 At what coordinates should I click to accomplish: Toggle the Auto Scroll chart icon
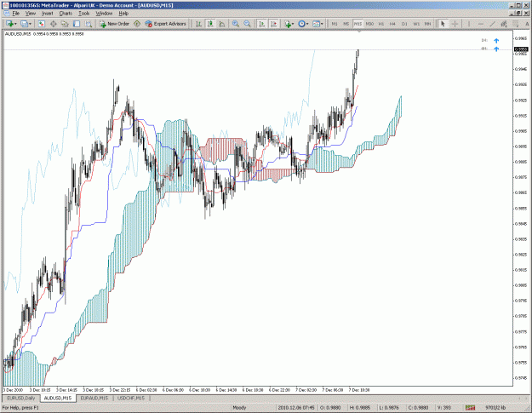(x=261, y=24)
